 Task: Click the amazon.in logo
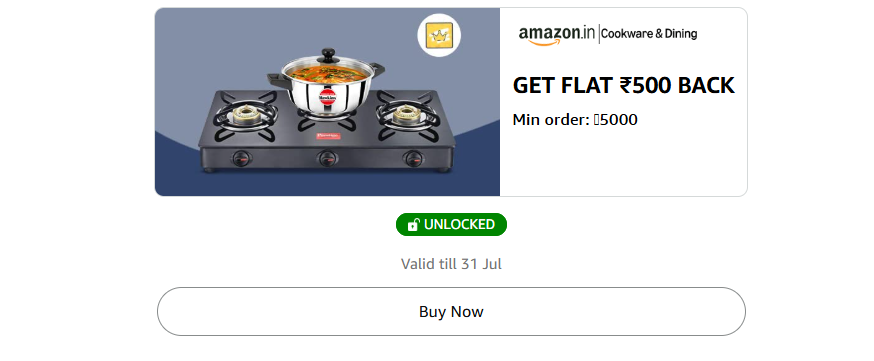coord(556,35)
